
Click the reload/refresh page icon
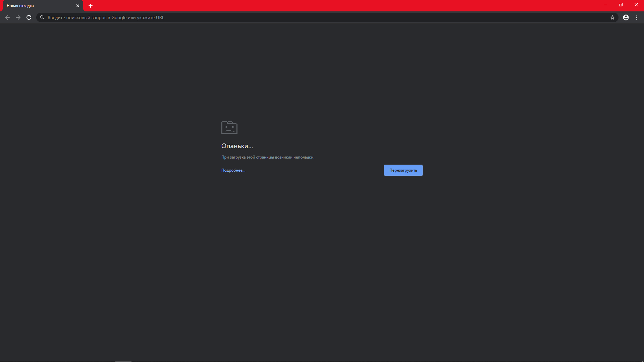click(29, 17)
